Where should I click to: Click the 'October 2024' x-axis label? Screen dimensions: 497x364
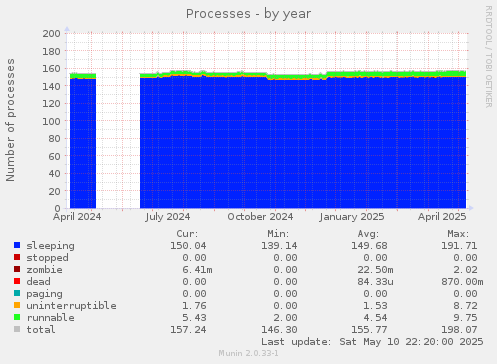[260, 217]
